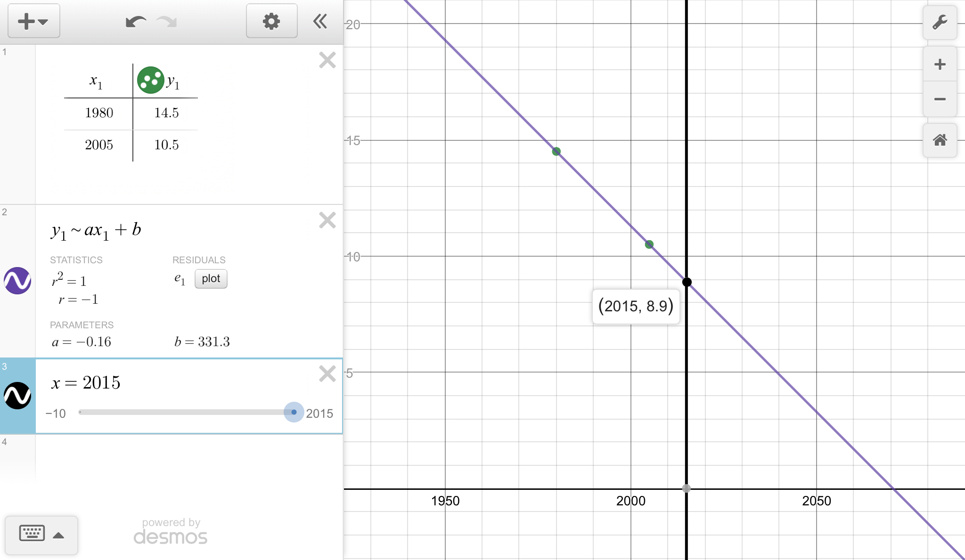Reset graph to home view
The height and width of the screenshot is (560, 965).
click(940, 140)
